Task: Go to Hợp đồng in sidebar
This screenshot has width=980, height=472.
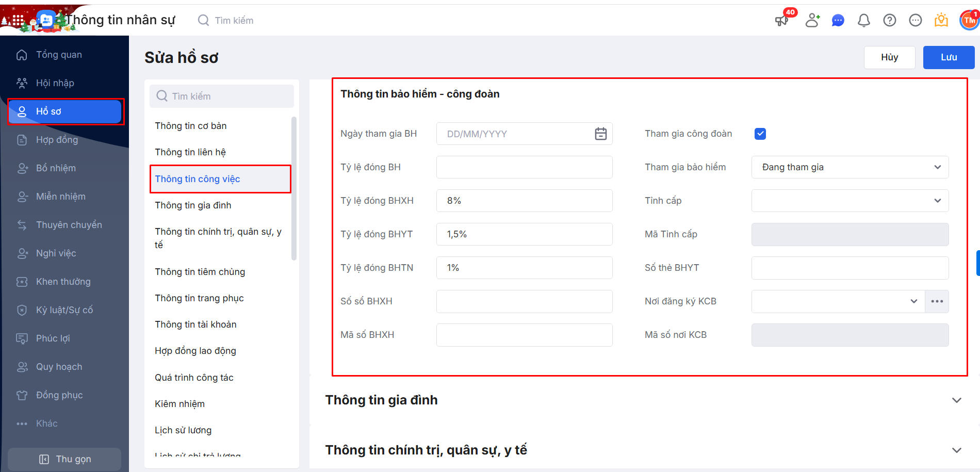Action: coord(57,140)
